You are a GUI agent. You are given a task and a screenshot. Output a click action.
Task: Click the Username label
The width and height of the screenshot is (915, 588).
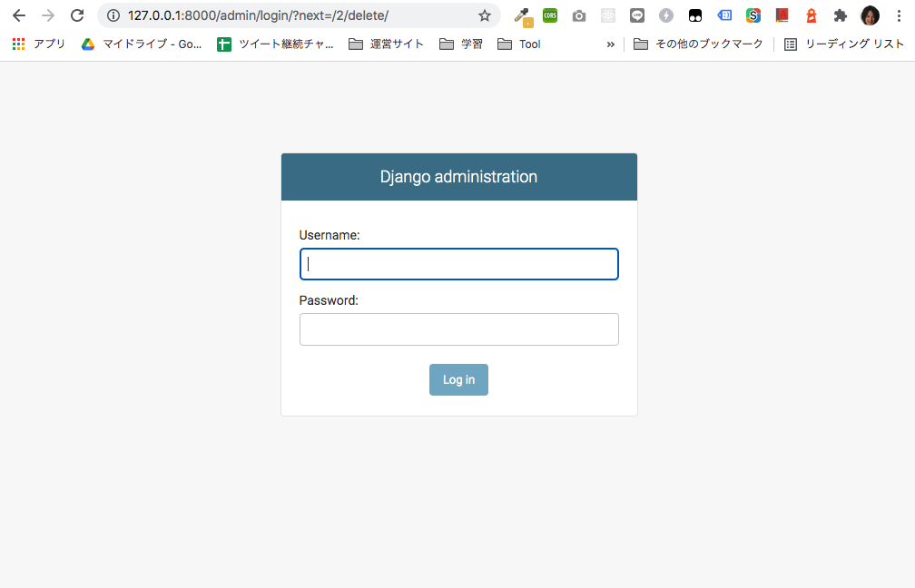click(330, 235)
